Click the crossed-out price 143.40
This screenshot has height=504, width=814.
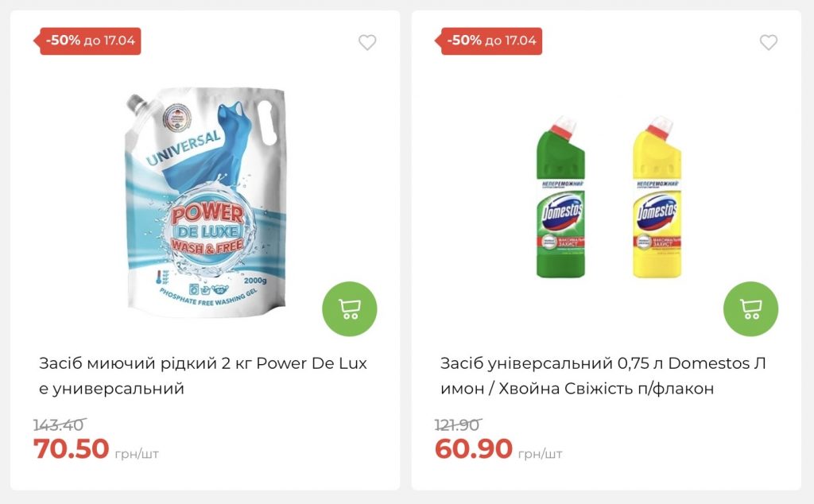click(59, 425)
